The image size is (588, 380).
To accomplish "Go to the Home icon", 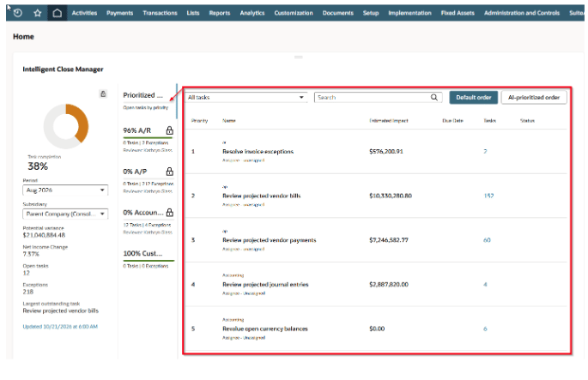I will [57, 13].
